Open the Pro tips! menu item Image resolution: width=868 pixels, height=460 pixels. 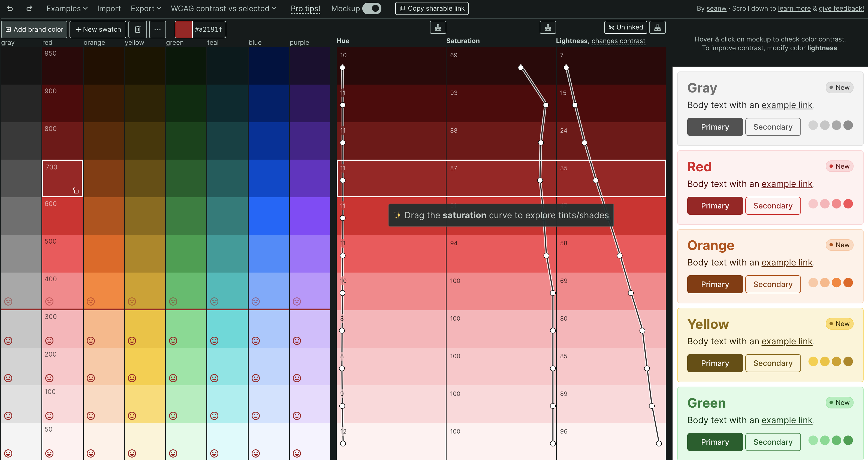[305, 8]
